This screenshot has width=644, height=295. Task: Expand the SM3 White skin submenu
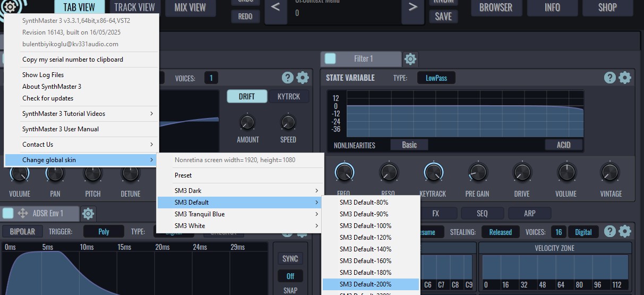(x=240, y=226)
